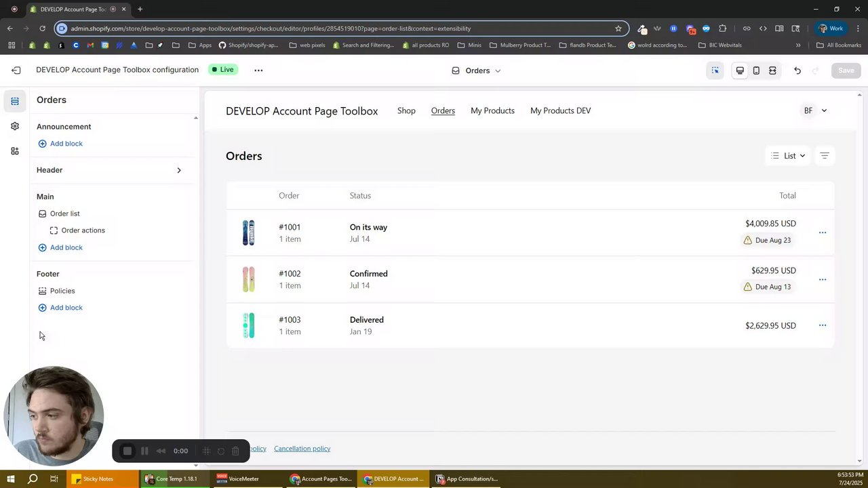
Task: Select the Order list block
Action: (x=59, y=213)
